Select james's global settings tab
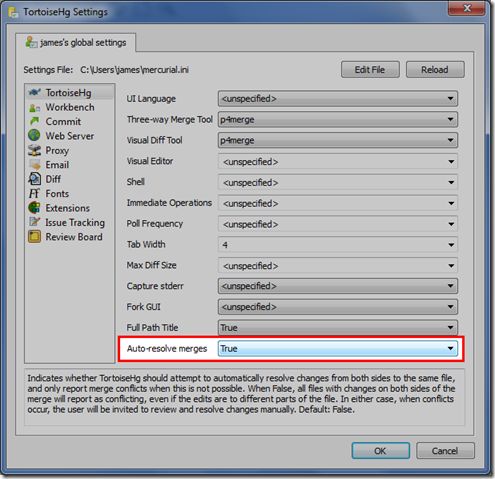This screenshot has height=479, width=495. tap(76, 42)
